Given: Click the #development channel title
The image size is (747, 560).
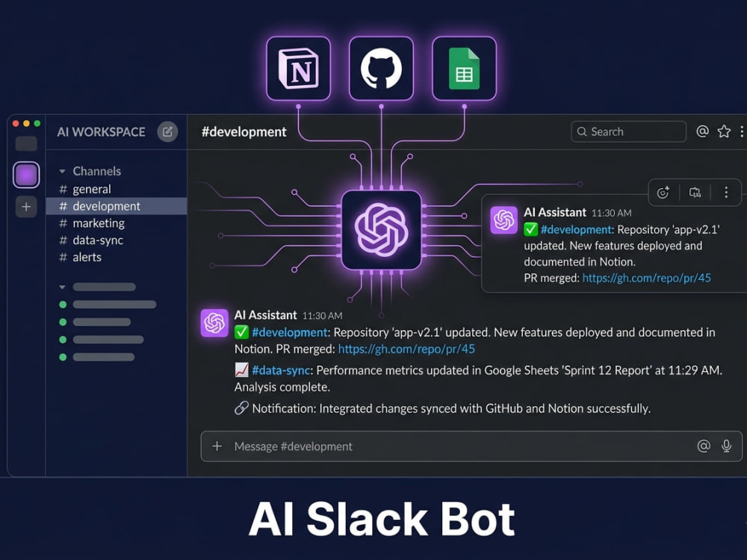Looking at the screenshot, I should [x=244, y=132].
